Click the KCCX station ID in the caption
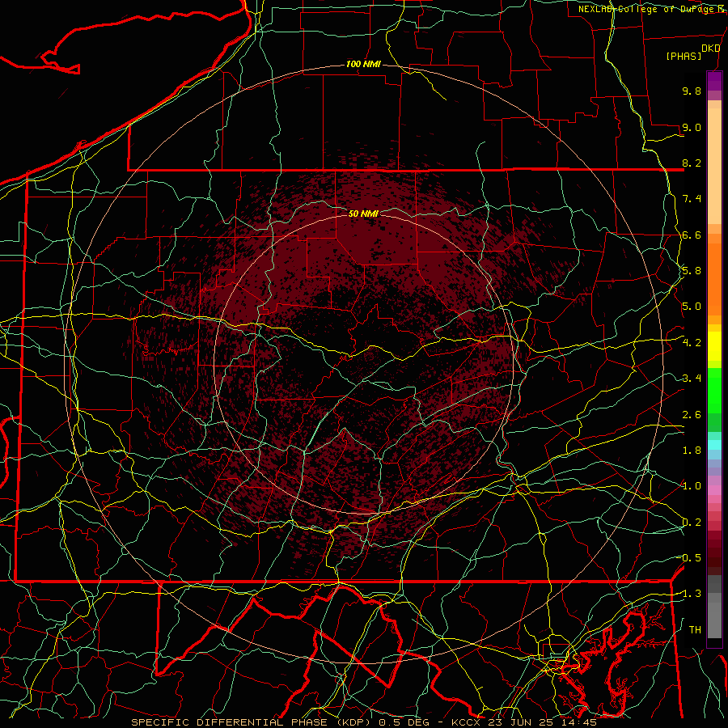The image size is (728, 728). click(466, 722)
